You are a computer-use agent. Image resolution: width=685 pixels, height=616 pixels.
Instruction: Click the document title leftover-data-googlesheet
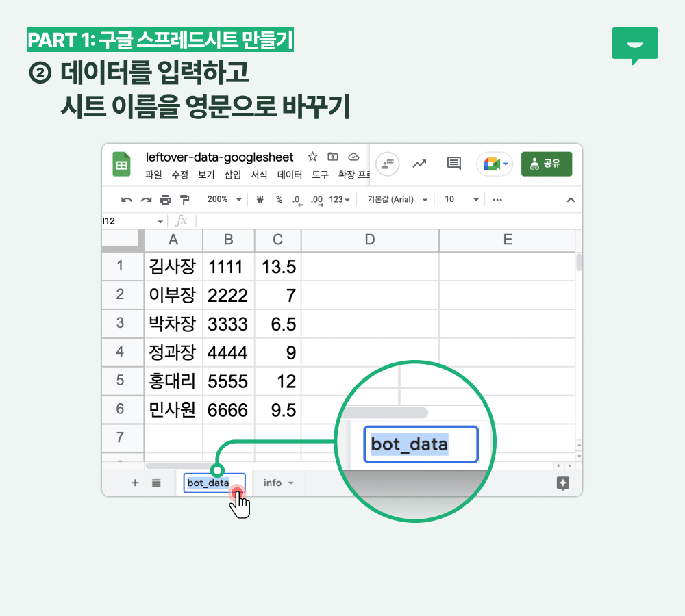tap(219, 157)
